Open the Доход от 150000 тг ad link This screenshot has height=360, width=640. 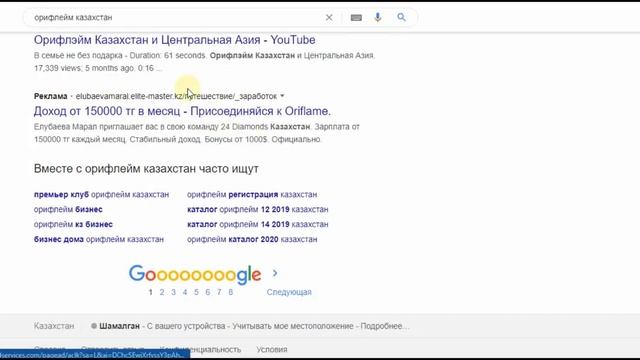pyautogui.click(x=182, y=111)
